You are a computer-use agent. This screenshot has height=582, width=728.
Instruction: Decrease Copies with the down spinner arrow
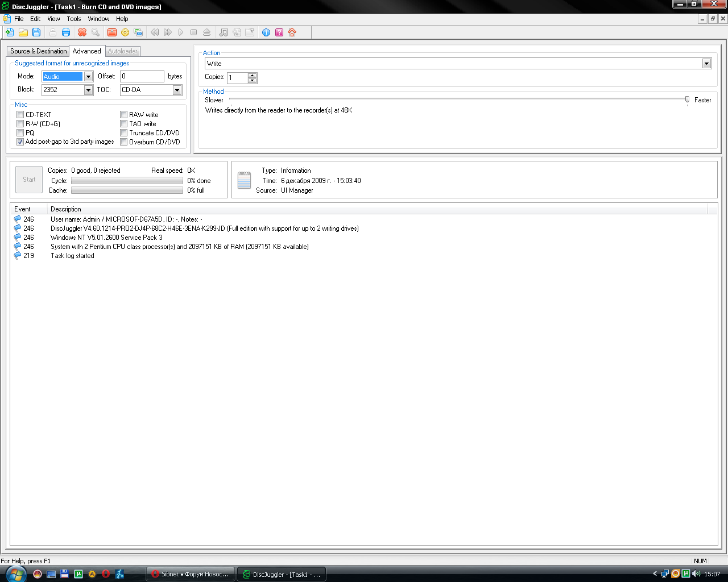pyautogui.click(x=253, y=80)
